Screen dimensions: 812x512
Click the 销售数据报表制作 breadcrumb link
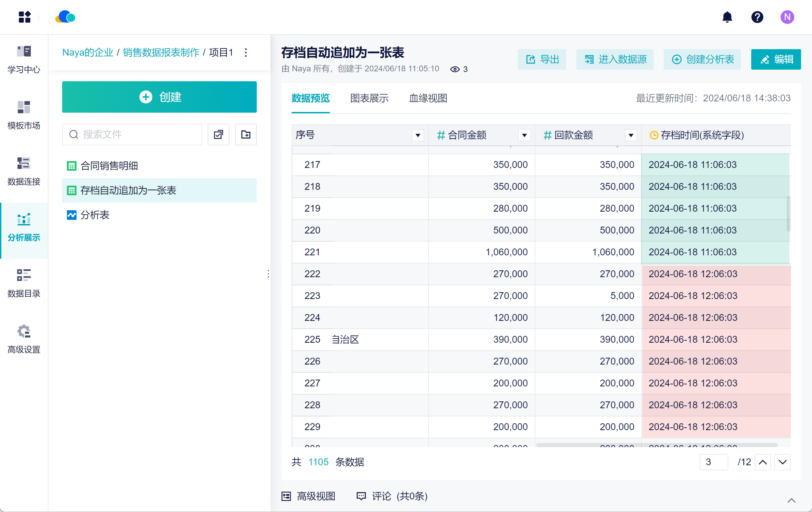(x=161, y=53)
